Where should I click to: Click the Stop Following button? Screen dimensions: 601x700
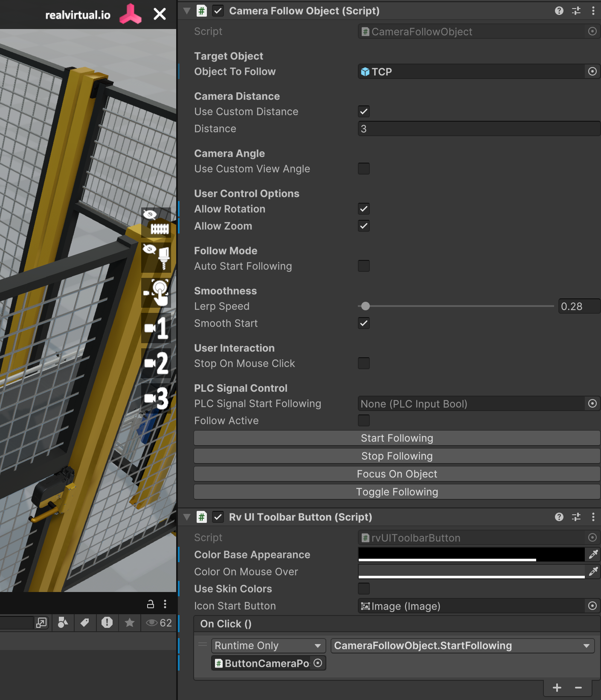click(397, 456)
